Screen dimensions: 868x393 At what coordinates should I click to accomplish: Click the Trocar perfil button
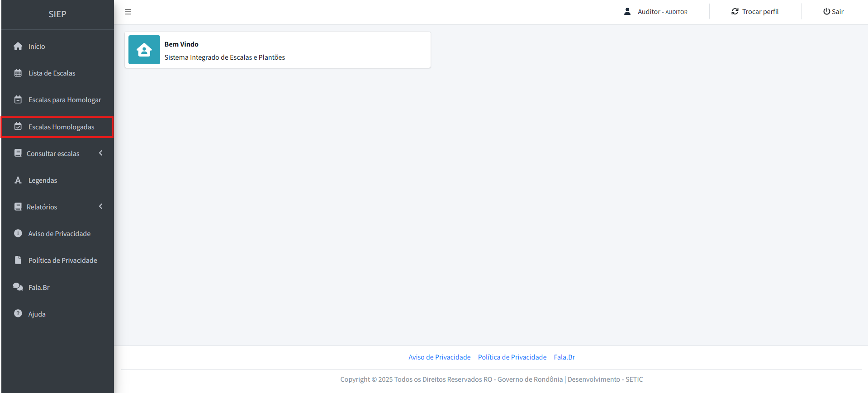click(x=755, y=12)
